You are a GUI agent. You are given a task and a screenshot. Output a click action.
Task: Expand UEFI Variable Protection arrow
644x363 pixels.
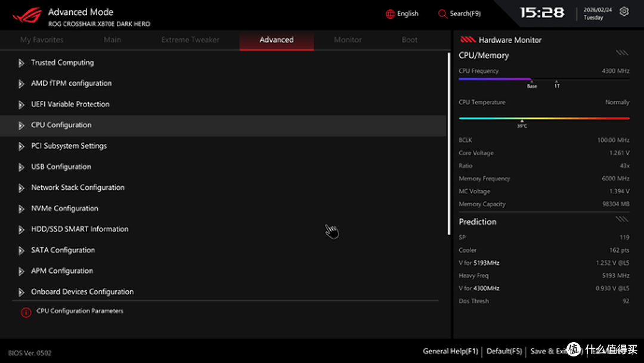(21, 105)
